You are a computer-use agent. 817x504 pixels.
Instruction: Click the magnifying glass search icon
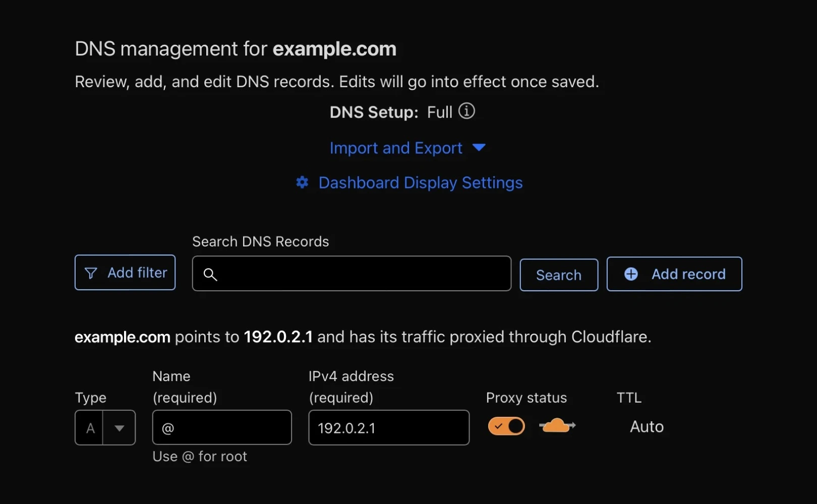(x=210, y=274)
